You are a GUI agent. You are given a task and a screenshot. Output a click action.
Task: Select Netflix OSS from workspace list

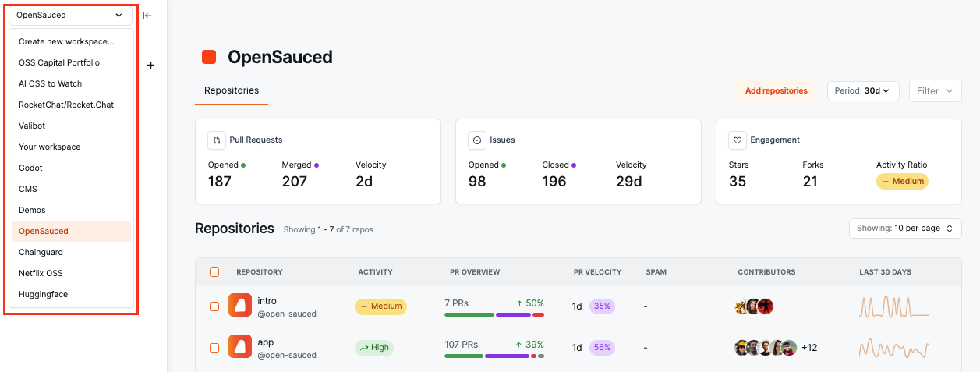click(x=41, y=274)
